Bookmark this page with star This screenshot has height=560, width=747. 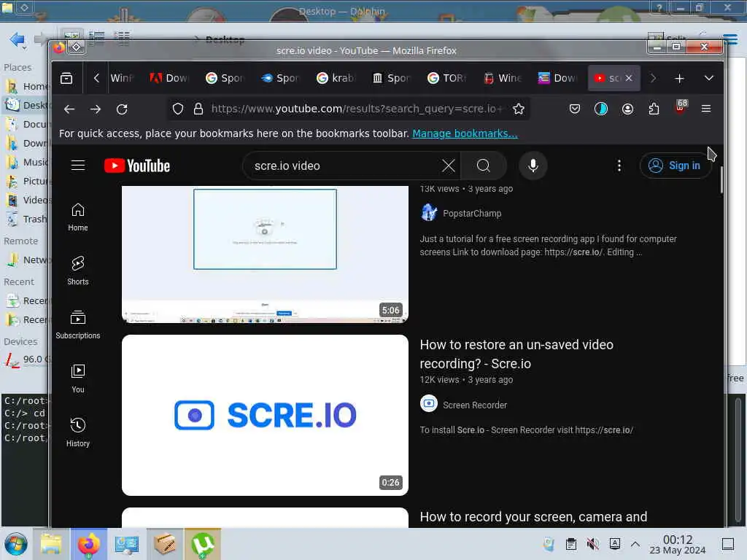coord(519,109)
